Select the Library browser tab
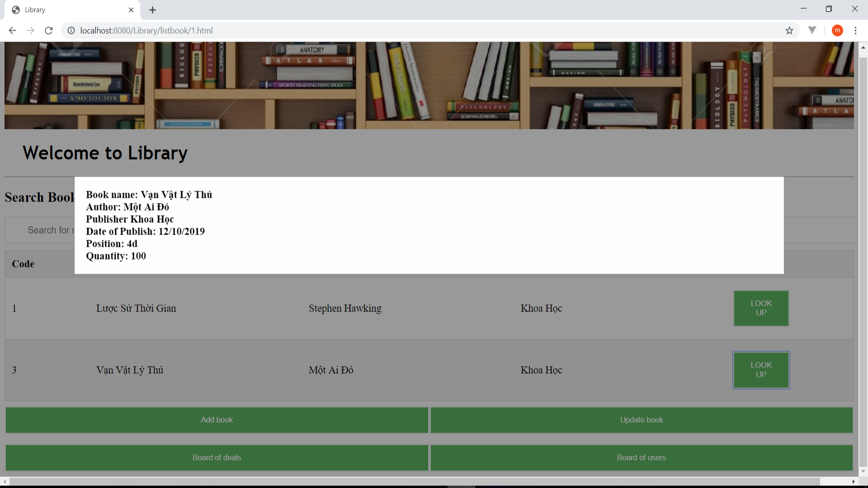The height and width of the screenshot is (488, 868). click(68, 10)
